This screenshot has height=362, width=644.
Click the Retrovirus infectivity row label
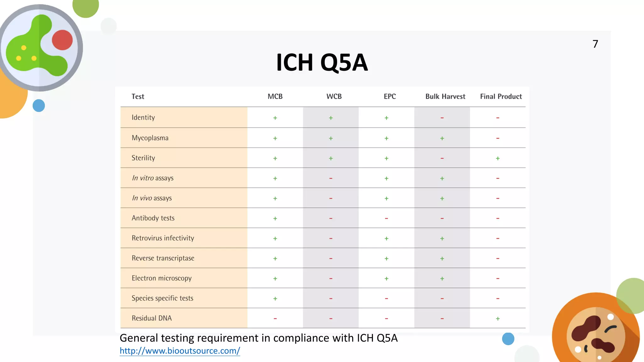pos(163,238)
